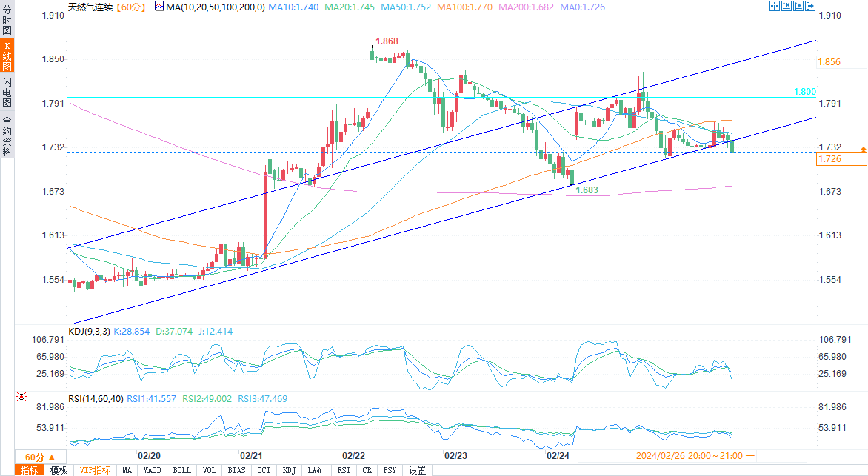868x476 pixels.
Task: Click the KDJ(9,3,3) indicator label
Action: (89, 332)
